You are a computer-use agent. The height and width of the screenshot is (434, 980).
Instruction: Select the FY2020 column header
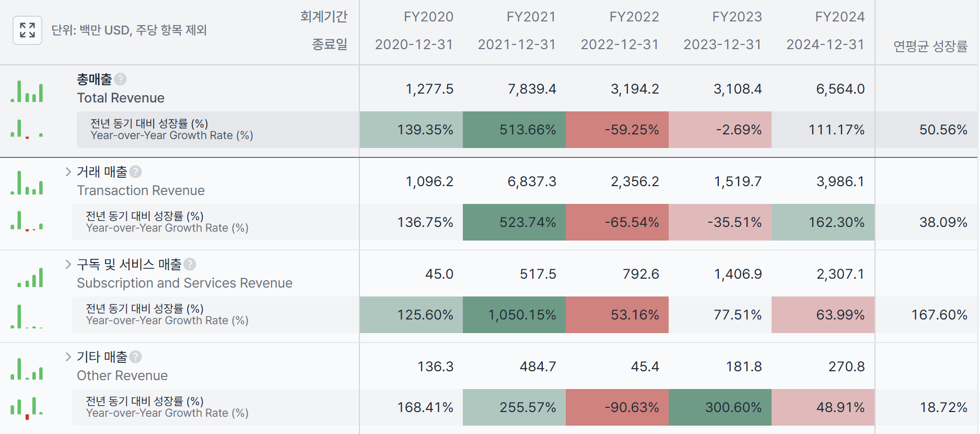428,17
